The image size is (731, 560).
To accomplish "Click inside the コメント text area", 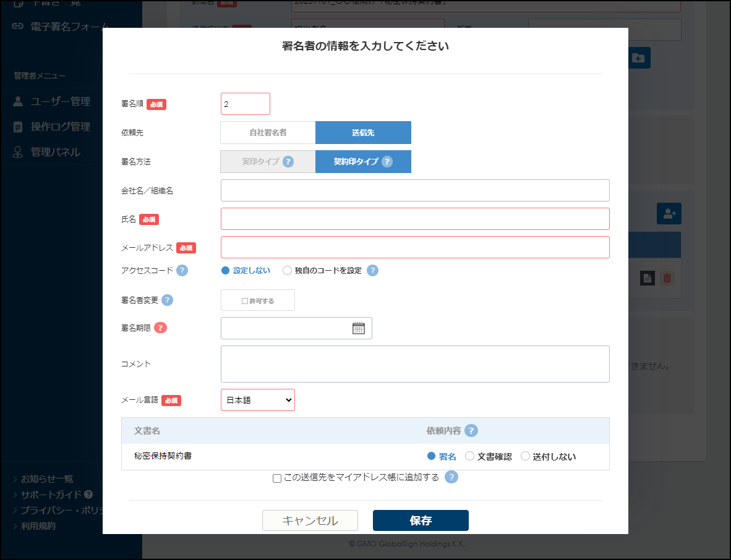I will pyautogui.click(x=414, y=363).
